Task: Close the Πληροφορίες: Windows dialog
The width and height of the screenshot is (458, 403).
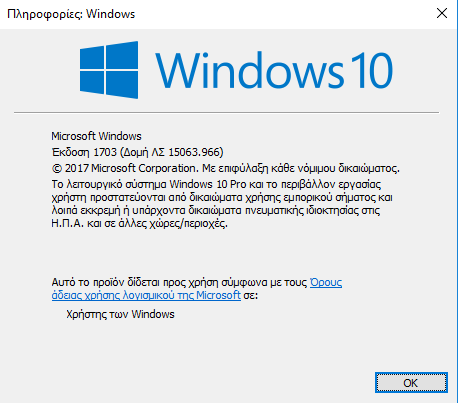Action: tap(442, 13)
